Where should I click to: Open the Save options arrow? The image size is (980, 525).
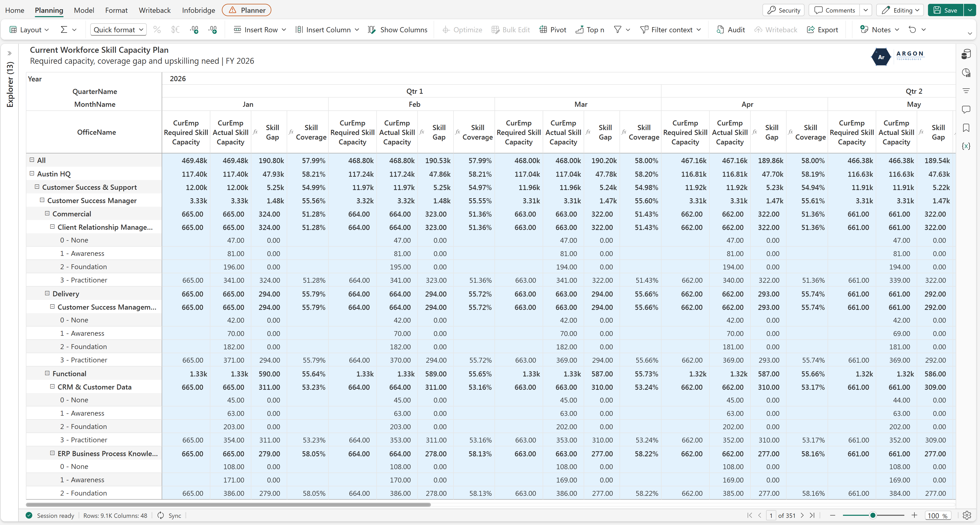(970, 10)
